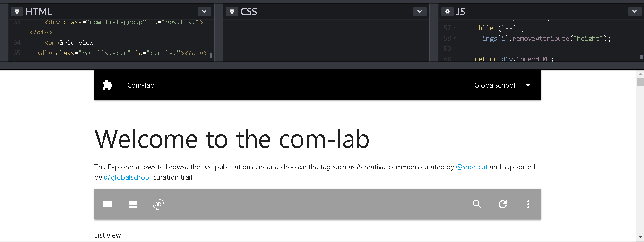Follow the @shortcut link

(472, 167)
